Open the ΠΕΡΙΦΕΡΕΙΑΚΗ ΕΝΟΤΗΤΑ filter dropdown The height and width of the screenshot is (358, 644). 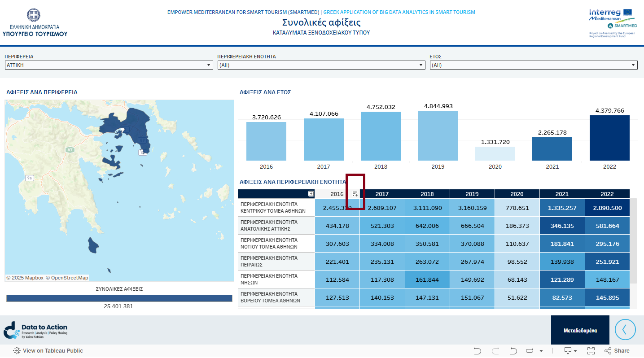coord(321,65)
